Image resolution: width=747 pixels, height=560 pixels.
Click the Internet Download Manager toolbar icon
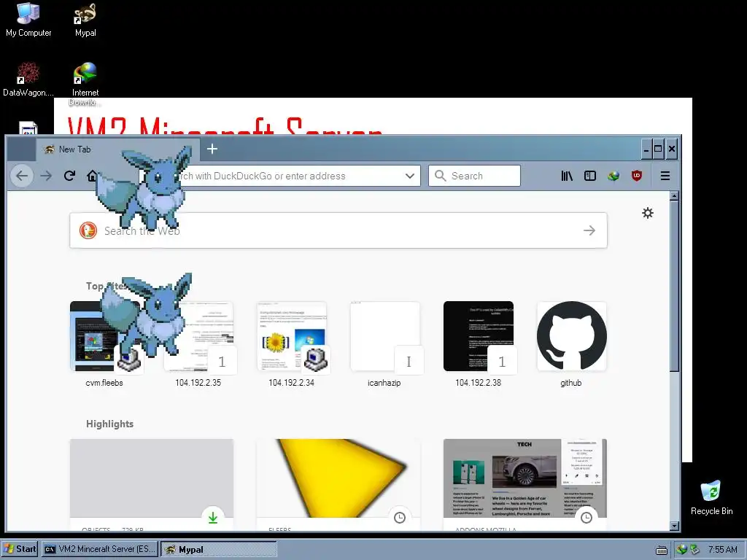pos(614,176)
